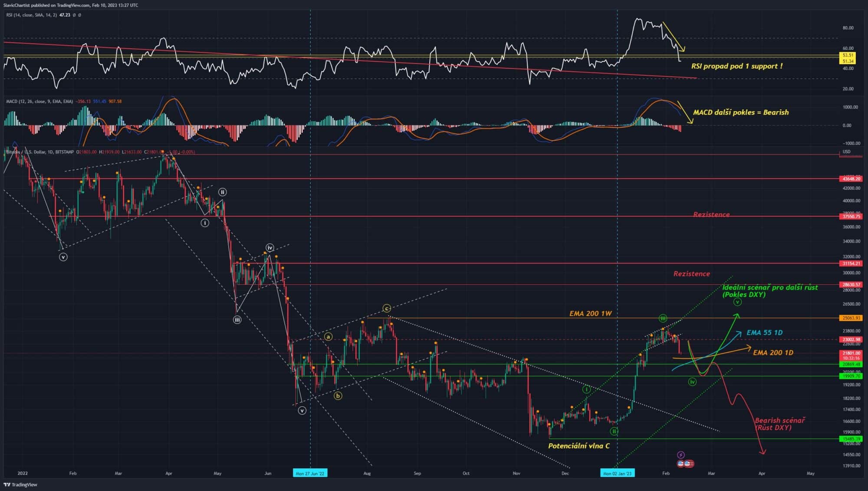Click the wave (iii) circled label at the recent top
The image size is (868, 491).
click(x=663, y=318)
